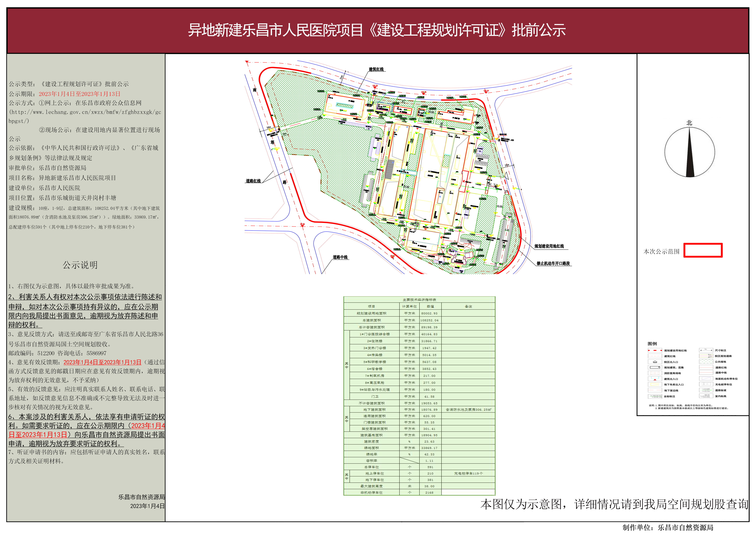Viewport: 756px width, 535px height.
Task: Click the 2023年1月4日 signature date at panel bottom
Action: [x=148, y=506]
